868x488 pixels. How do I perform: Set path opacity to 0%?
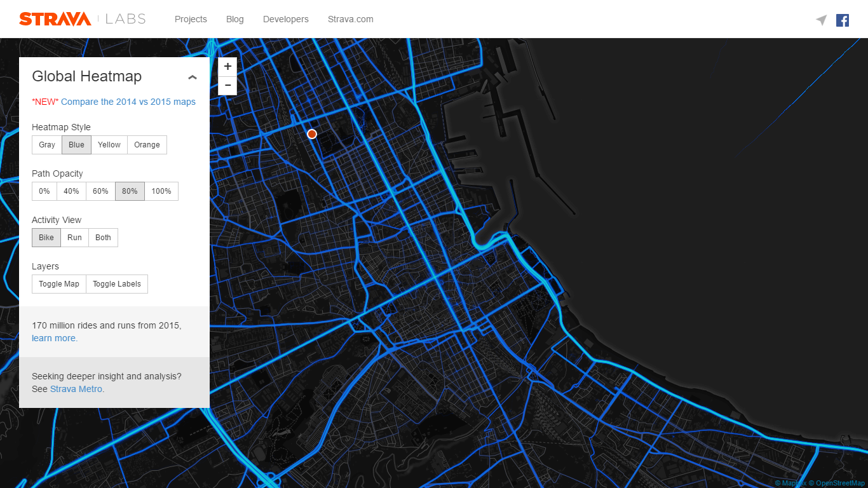[44, 191]
